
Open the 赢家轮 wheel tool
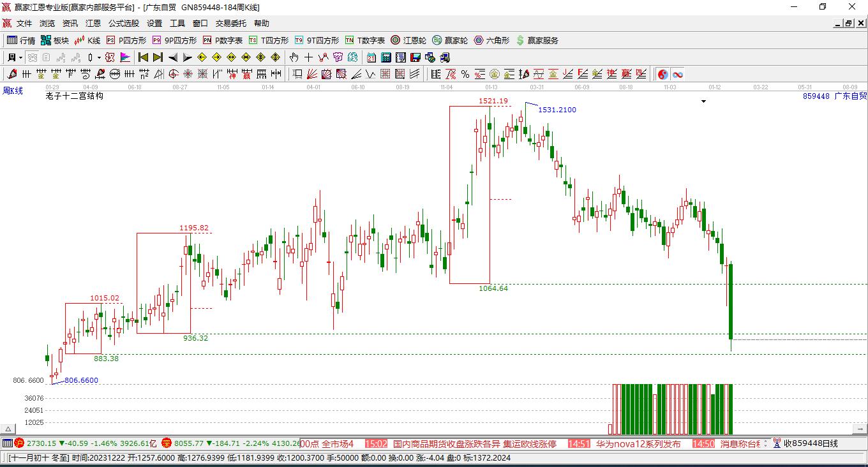pyautogui.click(x=450, y=40)
